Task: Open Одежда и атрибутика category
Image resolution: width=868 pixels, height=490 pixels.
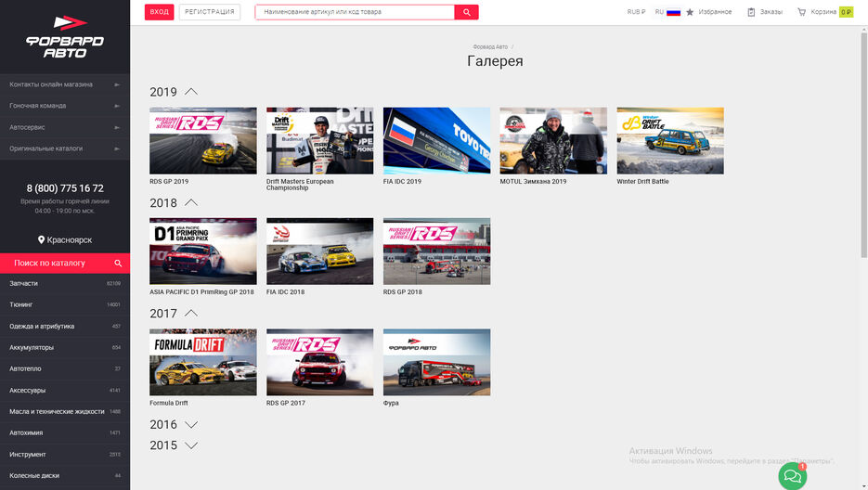Action: point(65,326)
